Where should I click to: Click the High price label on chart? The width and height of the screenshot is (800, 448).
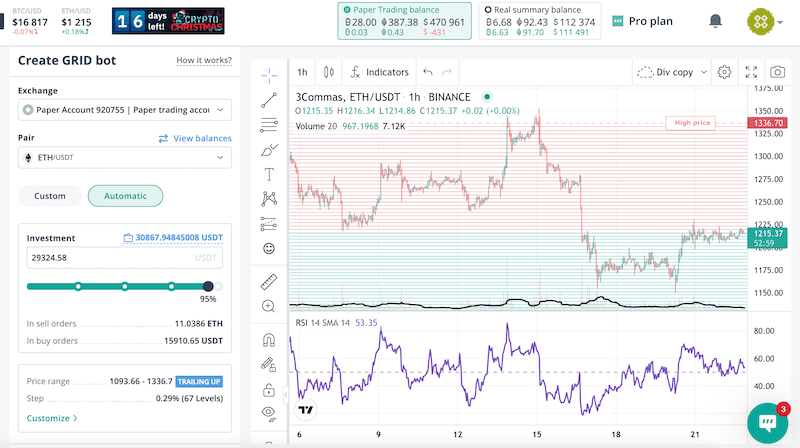[x=691, y=122]
